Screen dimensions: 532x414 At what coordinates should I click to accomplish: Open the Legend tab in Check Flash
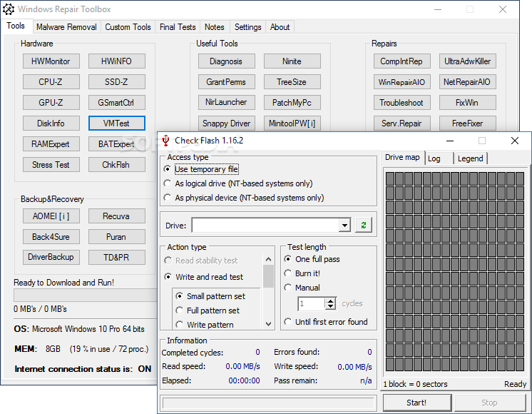470,158
